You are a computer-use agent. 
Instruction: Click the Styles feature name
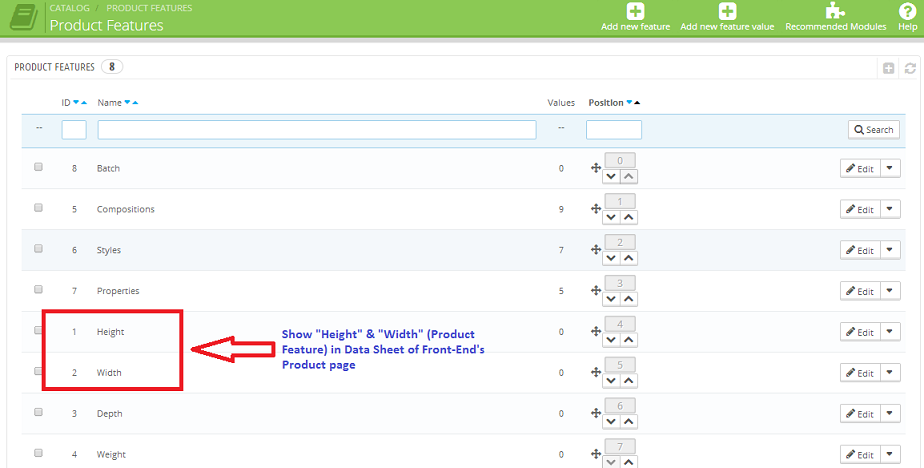pos(109,250)
